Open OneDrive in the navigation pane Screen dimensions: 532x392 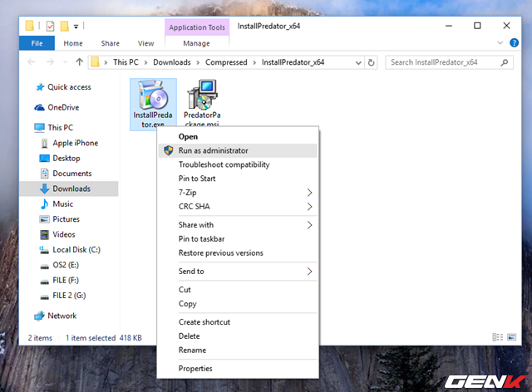click(63, 107)
